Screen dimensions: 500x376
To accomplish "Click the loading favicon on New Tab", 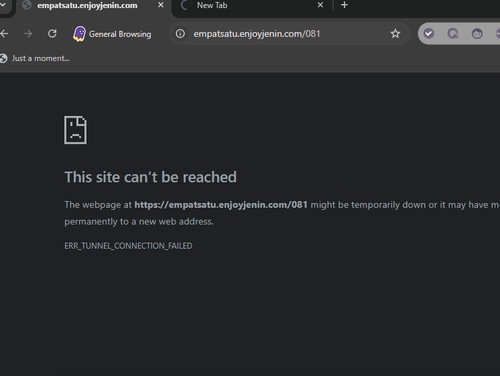I will tap(184, 5).
